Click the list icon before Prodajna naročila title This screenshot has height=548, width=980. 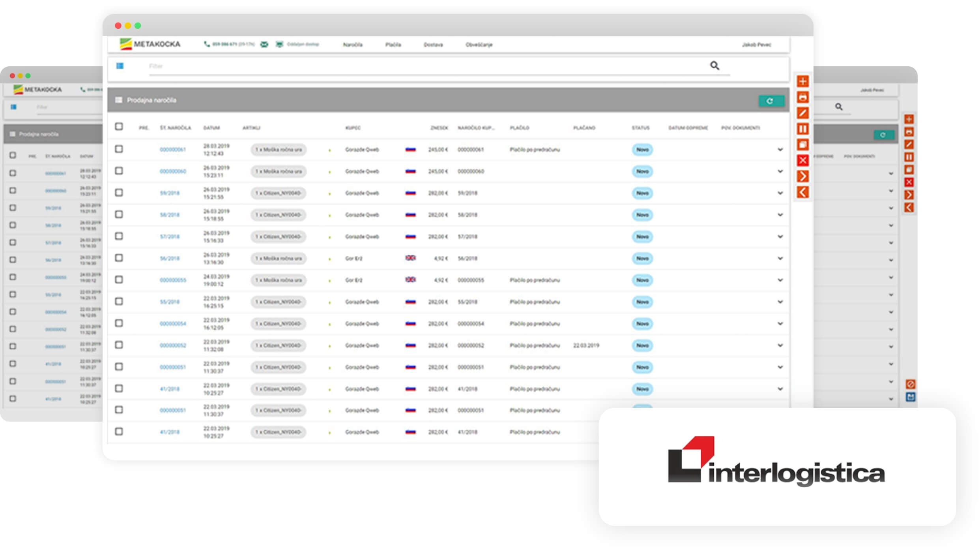point(118,100)
